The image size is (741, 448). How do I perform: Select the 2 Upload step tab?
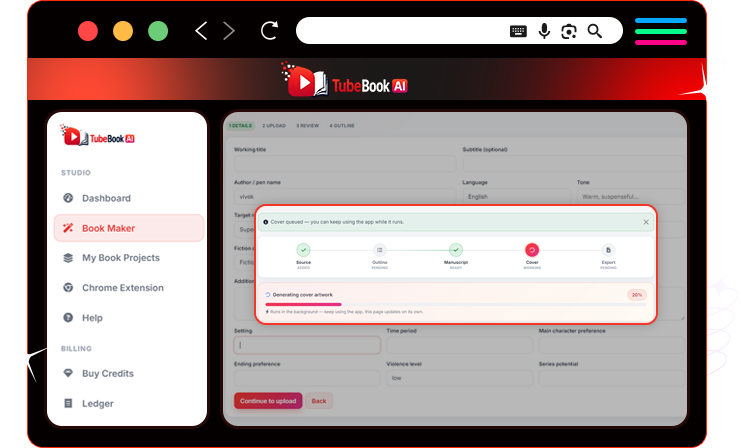pos(274,126)
